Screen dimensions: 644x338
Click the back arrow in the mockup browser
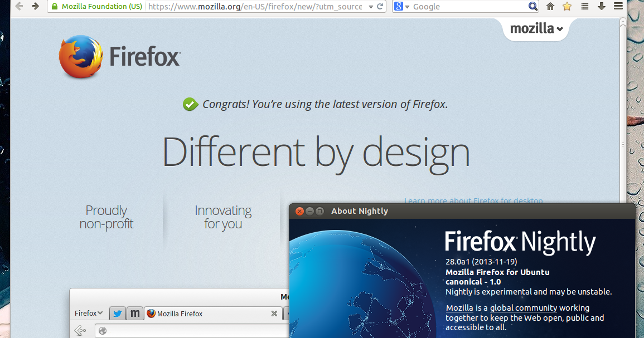click(80, 330)
